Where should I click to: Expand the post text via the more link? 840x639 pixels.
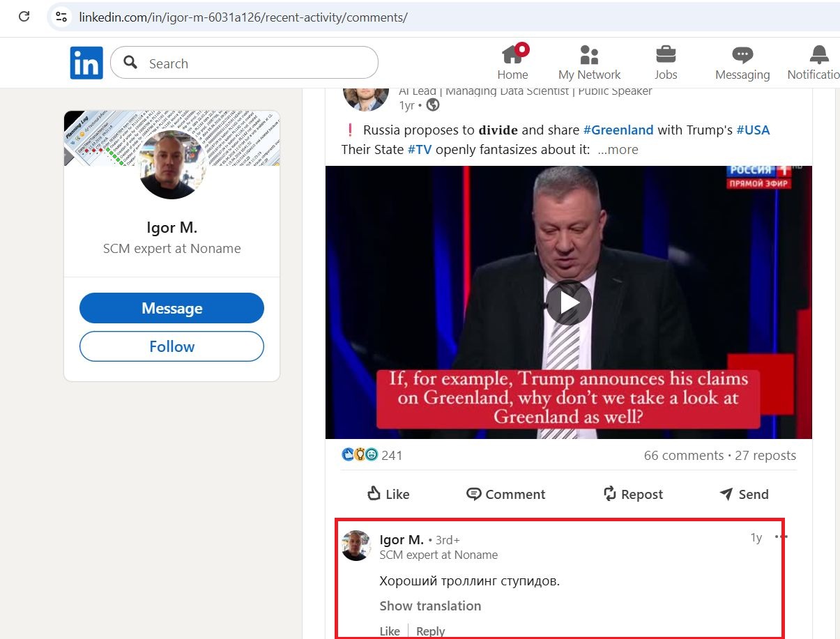coord(618,149)
